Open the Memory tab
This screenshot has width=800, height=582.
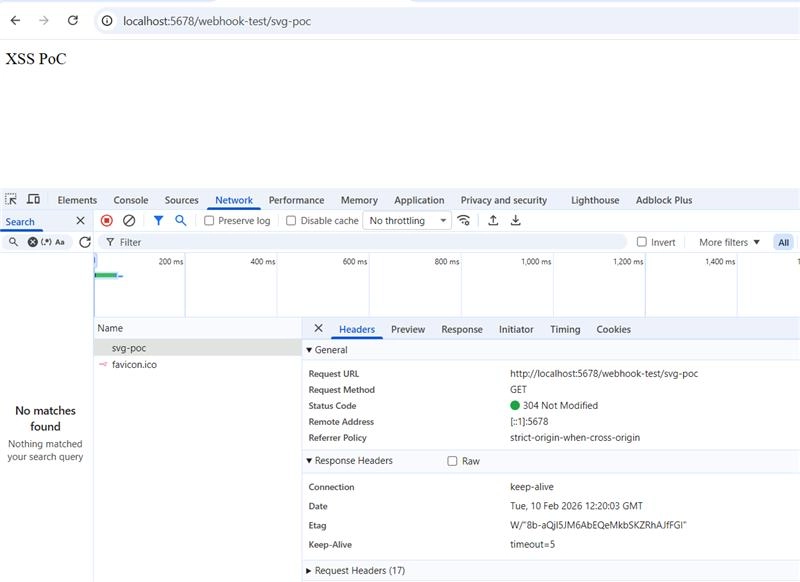(359, 200)
